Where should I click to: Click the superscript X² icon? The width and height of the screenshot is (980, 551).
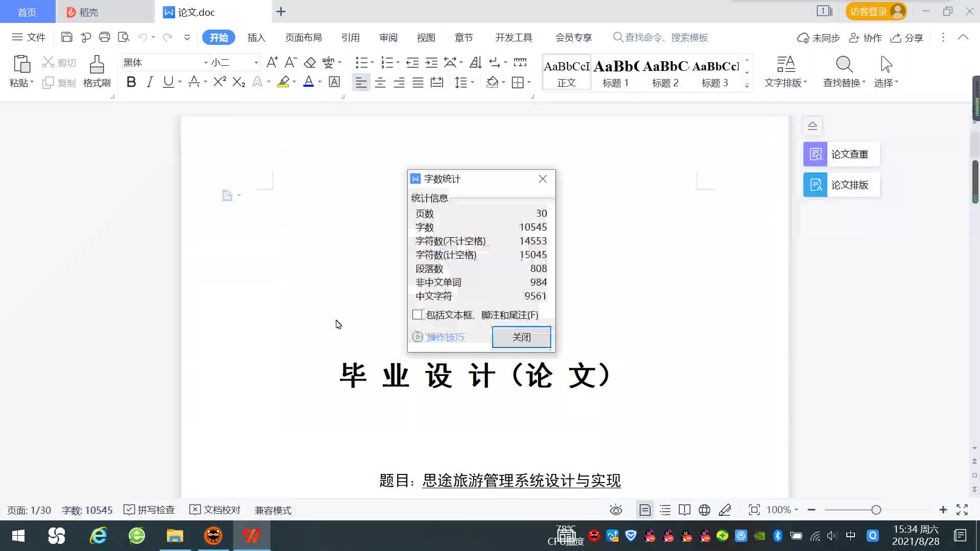click(x=219, y=82)
